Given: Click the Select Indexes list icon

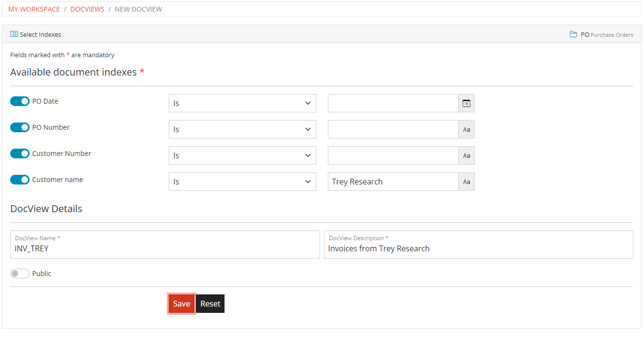Looking at the screenshot, I should (x=14, y=34).
